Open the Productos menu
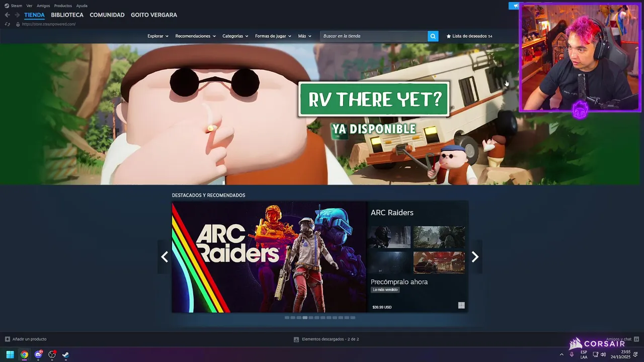The image size is (644, 362). (x=63, y=6)
